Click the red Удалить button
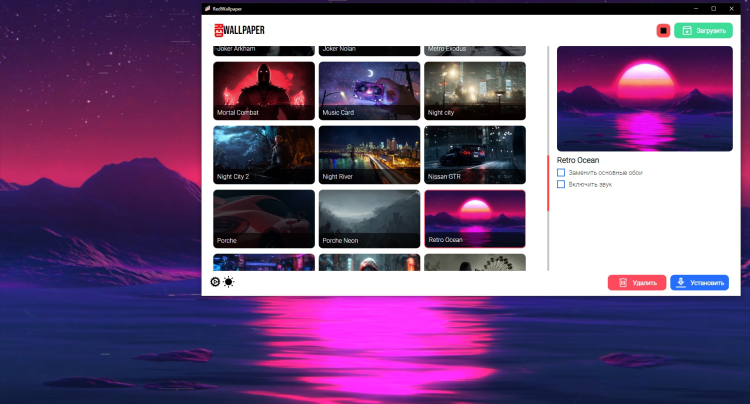Image resolution: width=750 pixels, height=404 pixels. [637, 283]
